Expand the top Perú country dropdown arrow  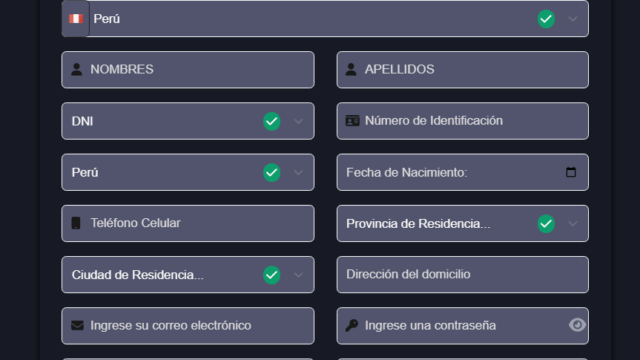click(x=573, y=19)
